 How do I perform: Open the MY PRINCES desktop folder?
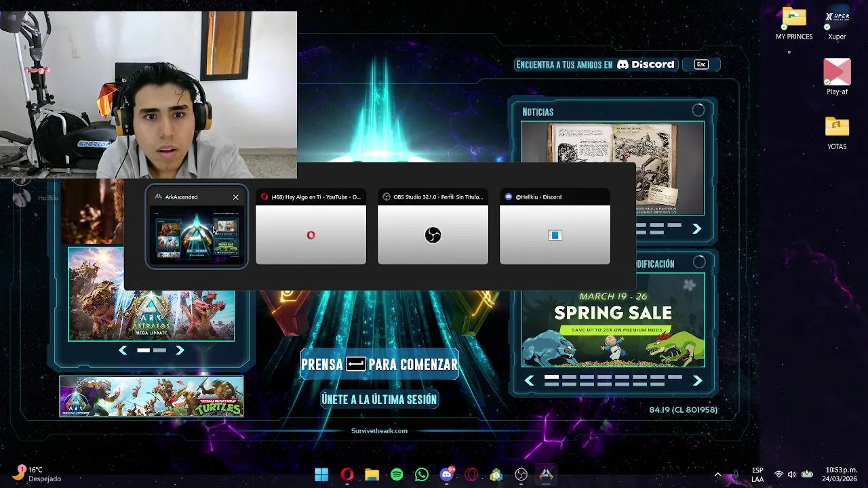794,24
